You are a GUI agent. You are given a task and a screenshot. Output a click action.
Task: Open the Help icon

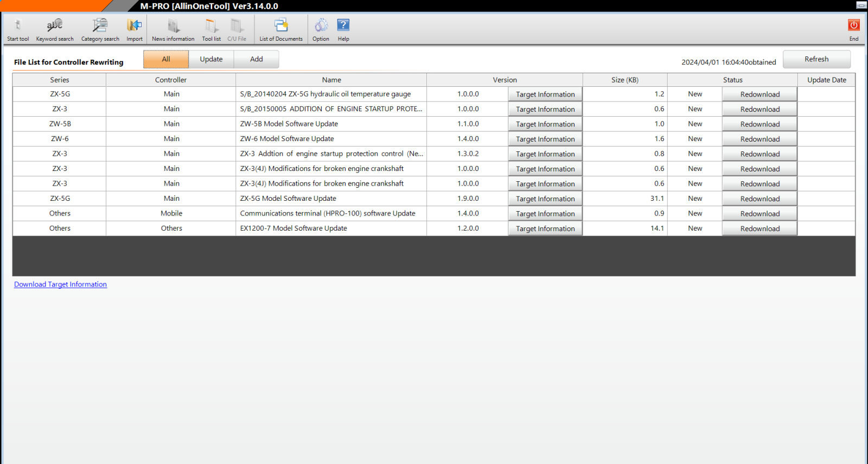[x=343, y=29]
